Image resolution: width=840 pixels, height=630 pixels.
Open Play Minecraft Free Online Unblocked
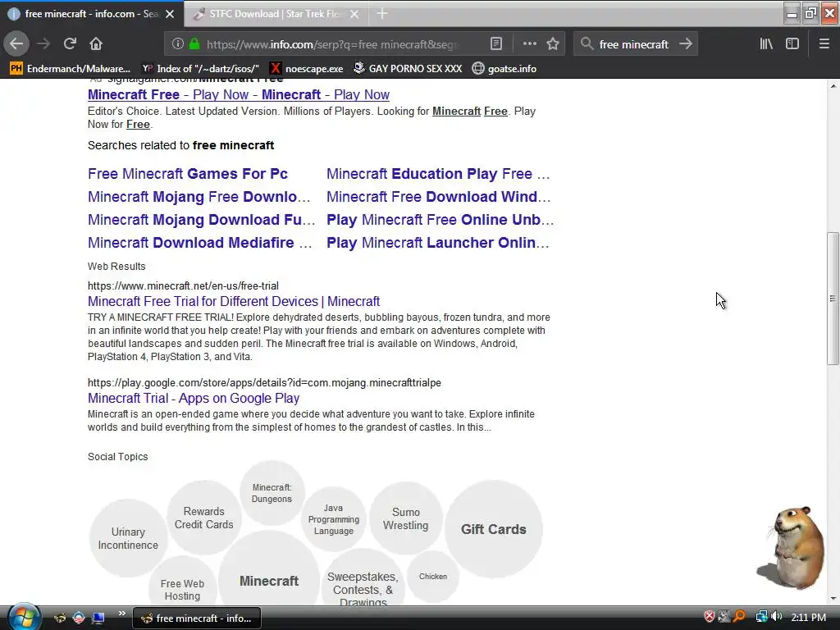point(441,220)
